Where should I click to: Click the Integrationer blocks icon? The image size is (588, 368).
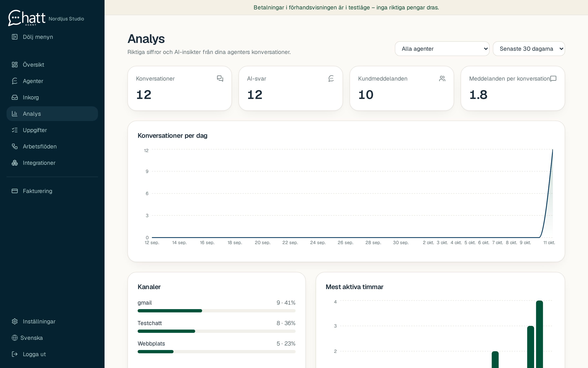pos(14,163)
